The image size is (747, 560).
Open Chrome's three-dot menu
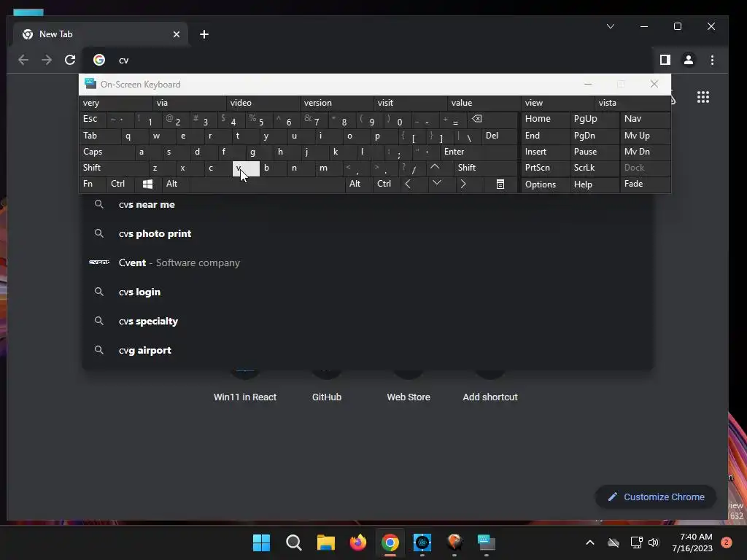(x=712, y=60)
